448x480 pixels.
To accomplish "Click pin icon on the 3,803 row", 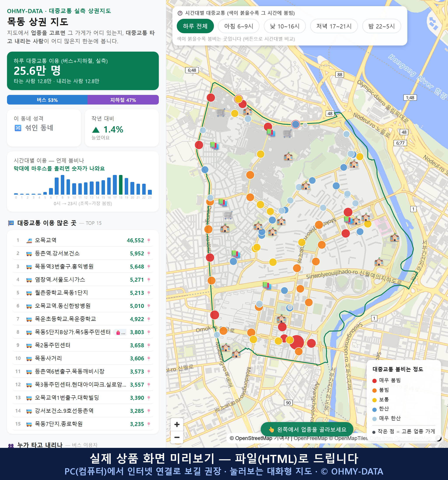I will tap(149, 332).
